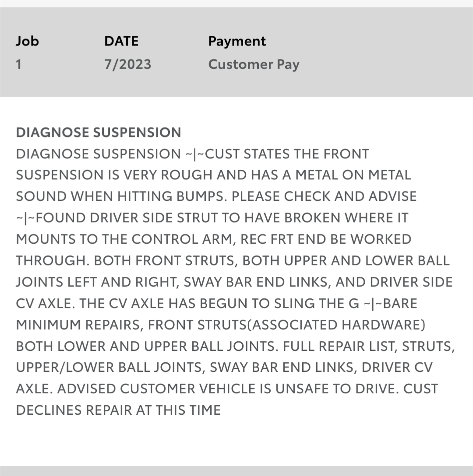Click the Job column label
Screen dimensions: 473x476
pos(27,41)
